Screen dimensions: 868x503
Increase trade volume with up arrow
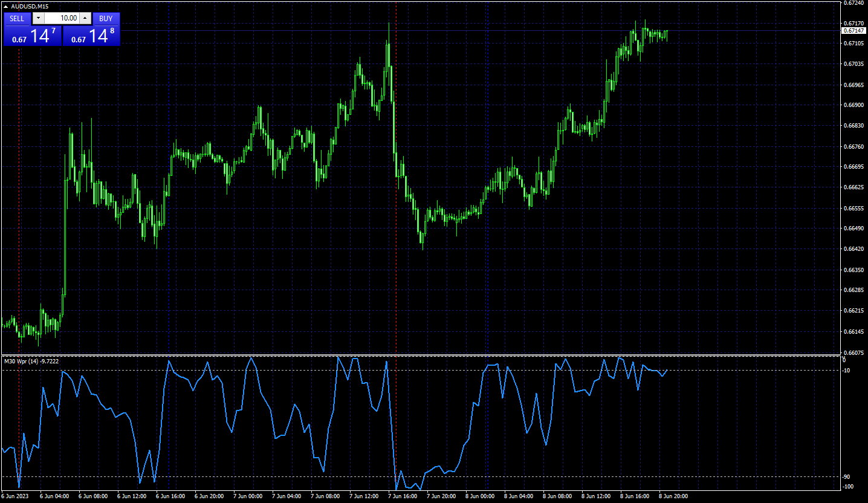(85, 19)
